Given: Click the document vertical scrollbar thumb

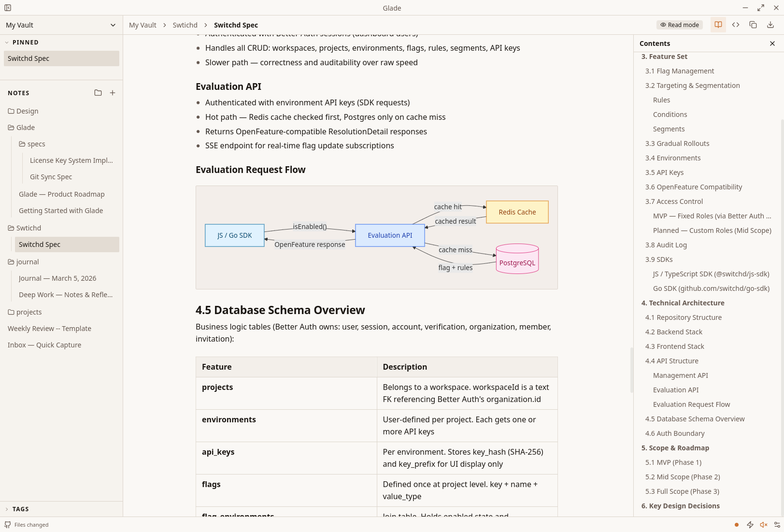Looking at the screenshot, I should [x=631, y=370].
